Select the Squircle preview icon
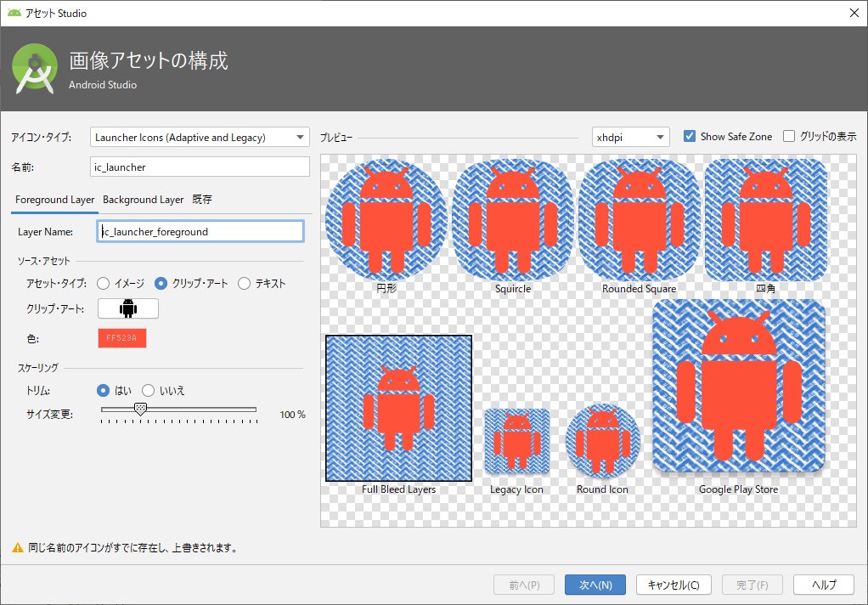The image size is (868, 605). (x=513, y=219)
